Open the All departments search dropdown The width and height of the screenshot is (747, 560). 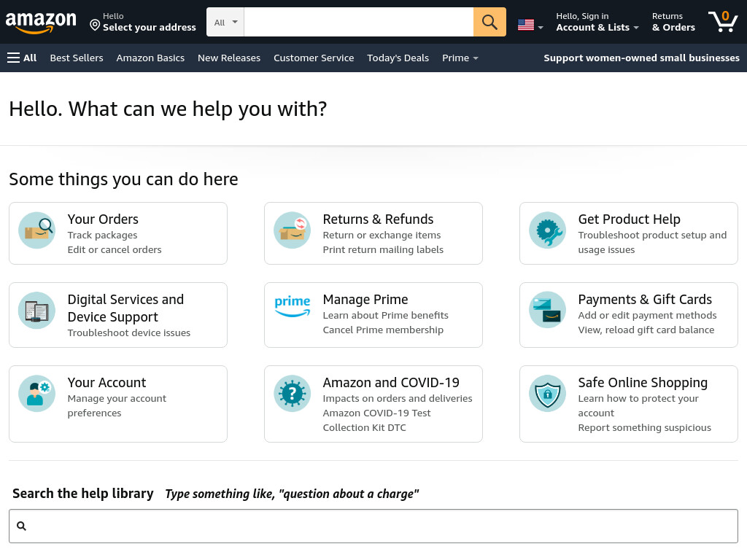[x=225, y=22]
